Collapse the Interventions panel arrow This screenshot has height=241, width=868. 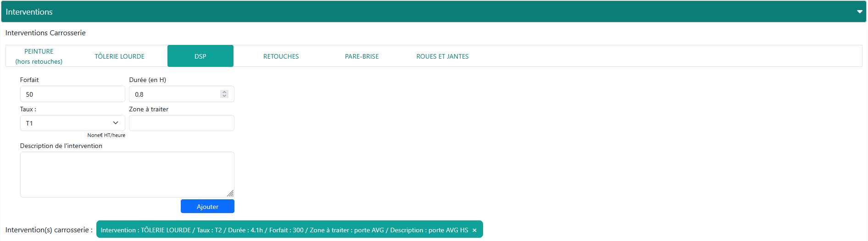coord(859,12)
